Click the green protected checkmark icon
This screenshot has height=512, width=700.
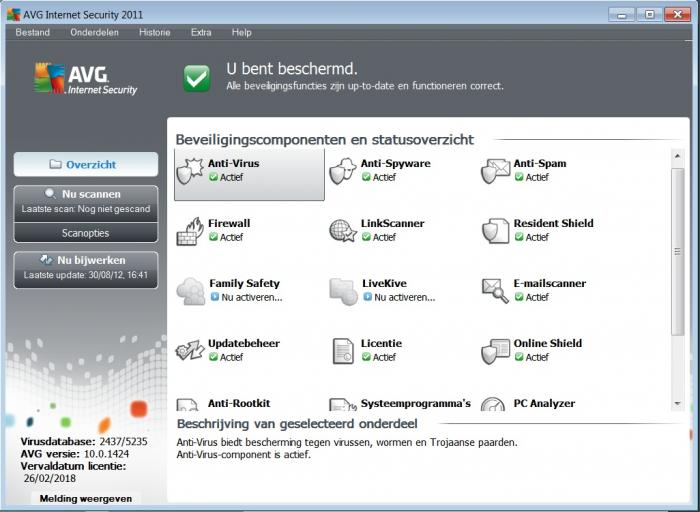197,78
